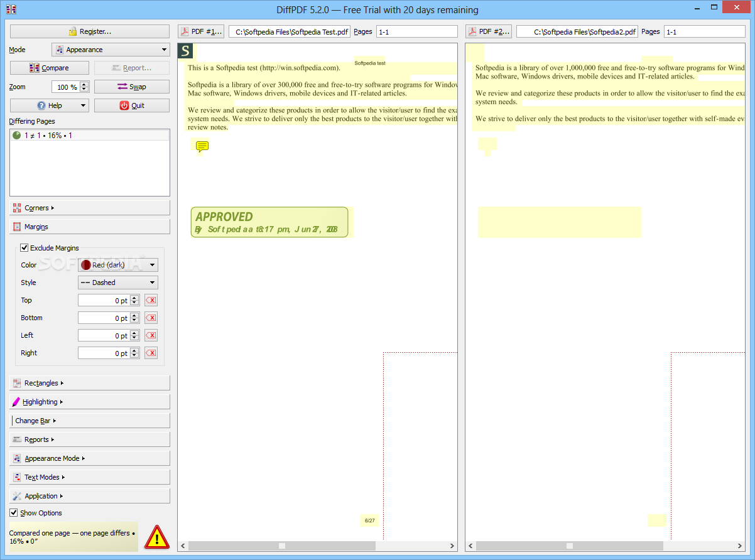Screen dimensions: 755x560
Task: Open the Mode dropdown showing Appearance
Action: point(111,50)
